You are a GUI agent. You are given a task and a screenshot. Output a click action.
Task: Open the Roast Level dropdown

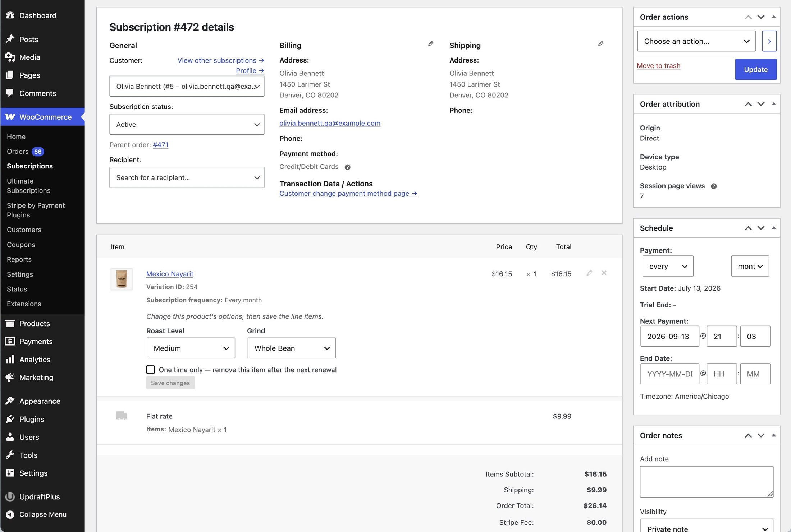point(191,348)
